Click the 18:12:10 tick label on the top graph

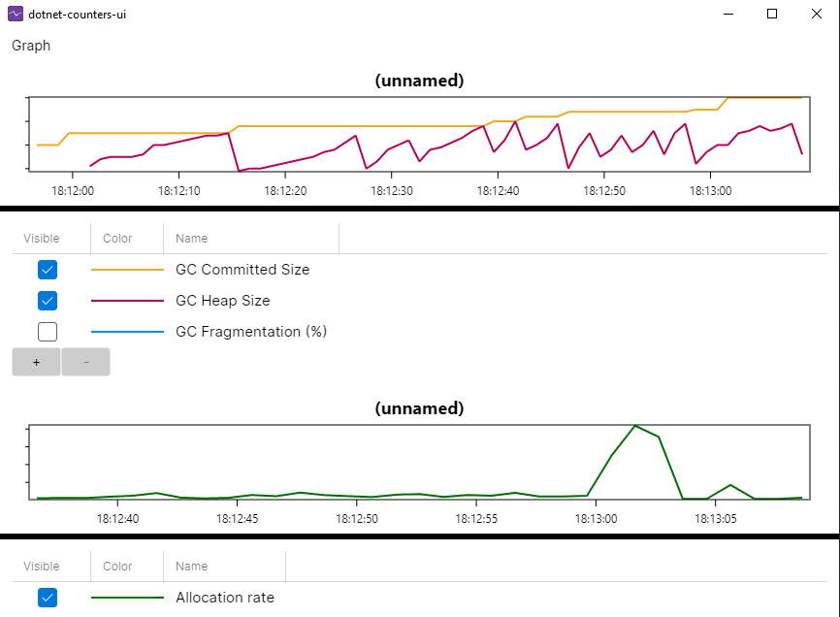click(178, 191)
